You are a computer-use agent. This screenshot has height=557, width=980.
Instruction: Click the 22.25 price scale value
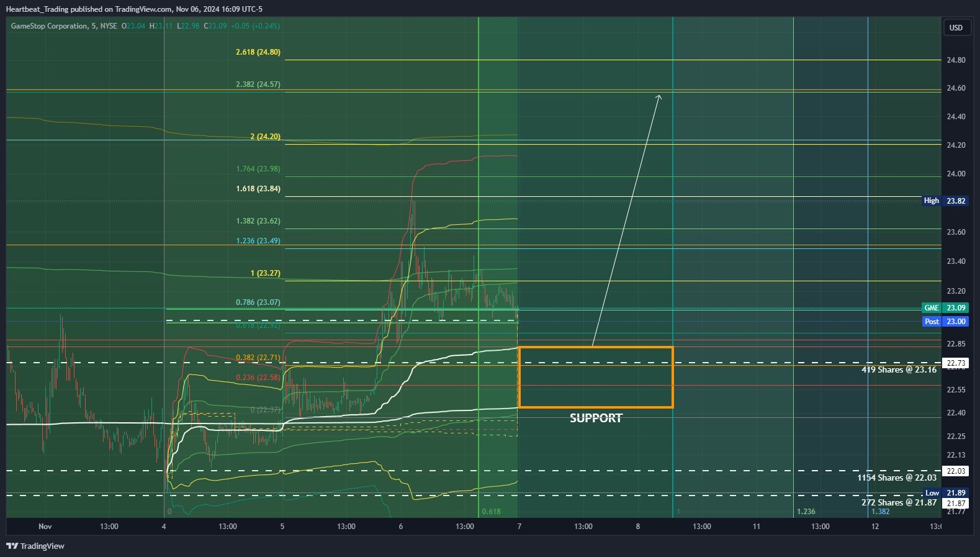coord(956,437)
